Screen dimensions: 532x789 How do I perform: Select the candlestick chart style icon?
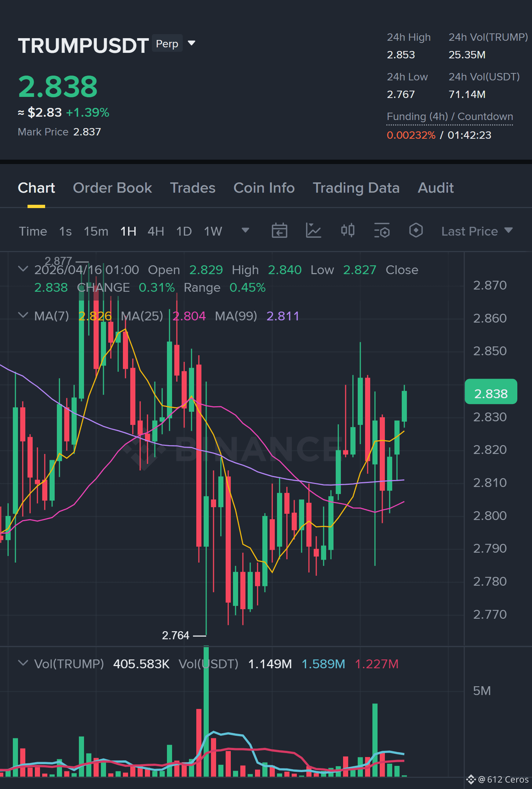[x=347, y=231]
